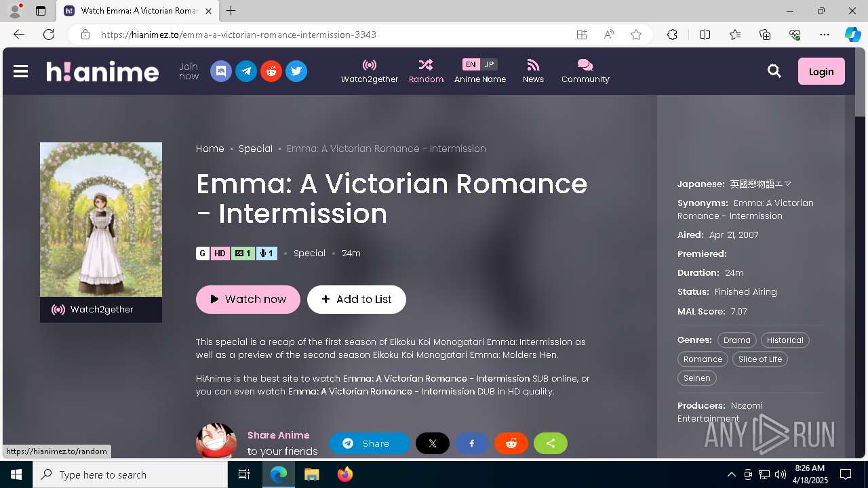The height and width of the screenshot is (488, 868).
Task: Open Split screen icon
Action: 705,35
